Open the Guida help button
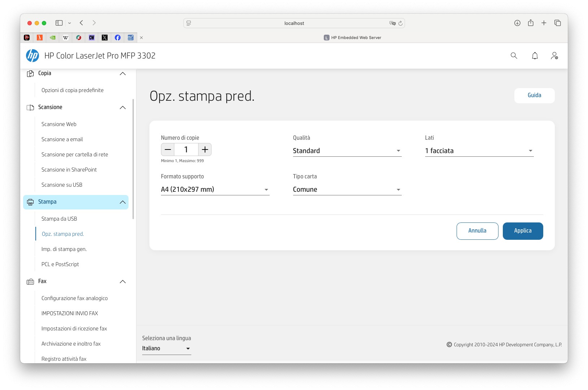 535,96
